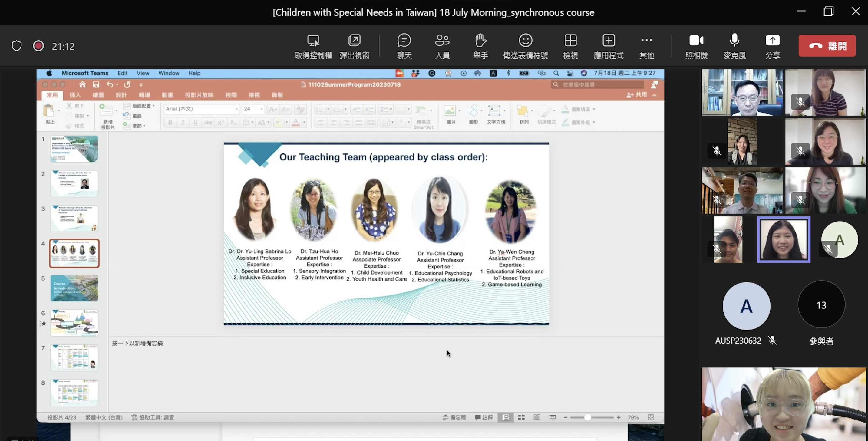Viewport: 868px width, 441px height.
Task: Click the shield security icon near timer
Action: (17, 46)
